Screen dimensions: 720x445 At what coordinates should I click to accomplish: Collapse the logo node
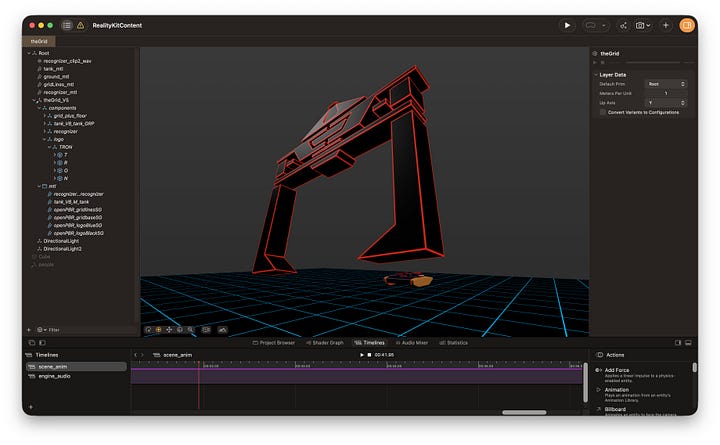[x=45, y=139]
